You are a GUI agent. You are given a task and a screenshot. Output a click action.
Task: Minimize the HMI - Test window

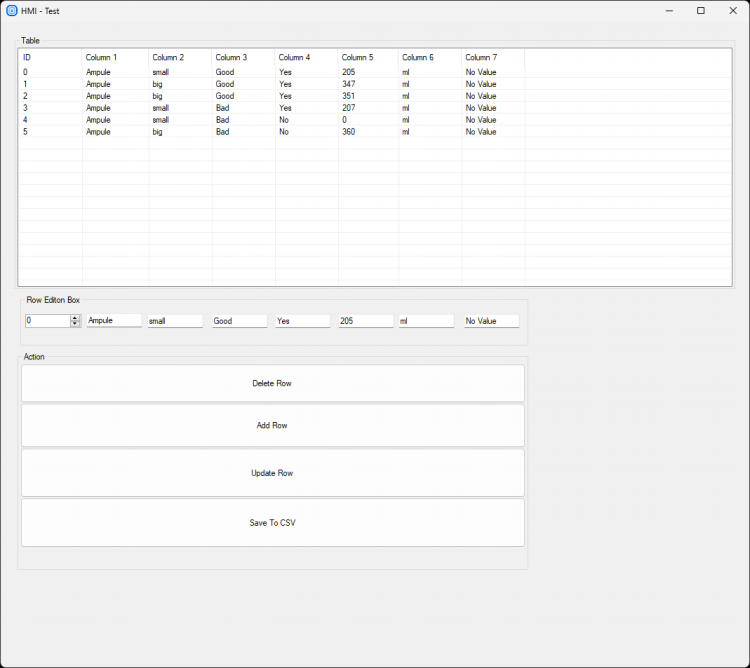pyautogui.click(x=669, y=10)
